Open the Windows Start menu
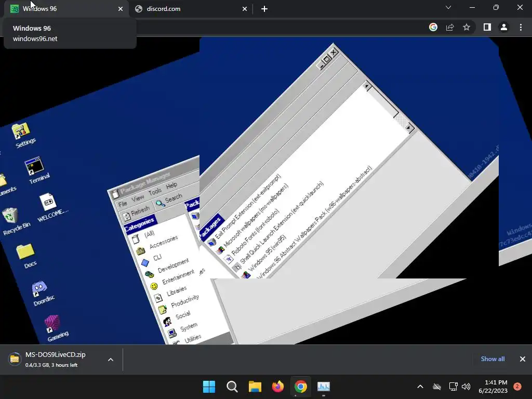The width and height of the screenshot is (532, 399). coord(209,387)
